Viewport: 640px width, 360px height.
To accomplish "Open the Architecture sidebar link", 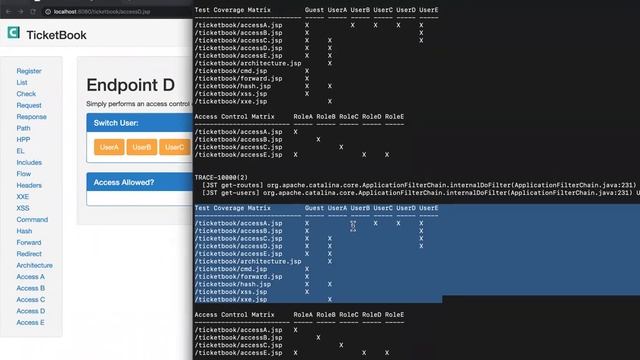I will click(35, 265).
